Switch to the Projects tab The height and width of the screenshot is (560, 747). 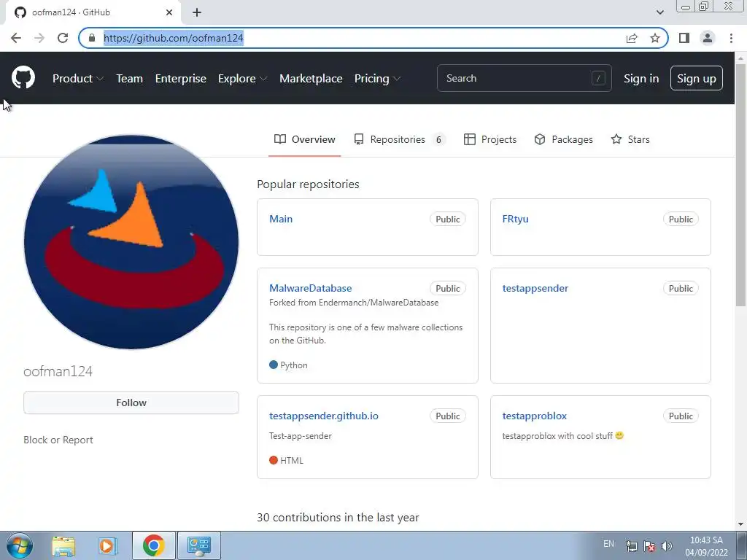click(490, 139)
